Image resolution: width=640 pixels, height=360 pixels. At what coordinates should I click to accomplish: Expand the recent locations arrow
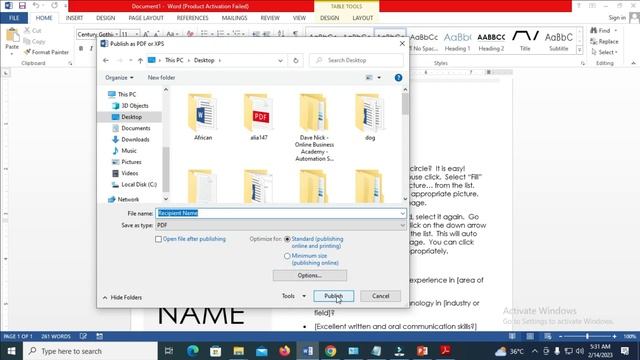(x=131, y=60)
